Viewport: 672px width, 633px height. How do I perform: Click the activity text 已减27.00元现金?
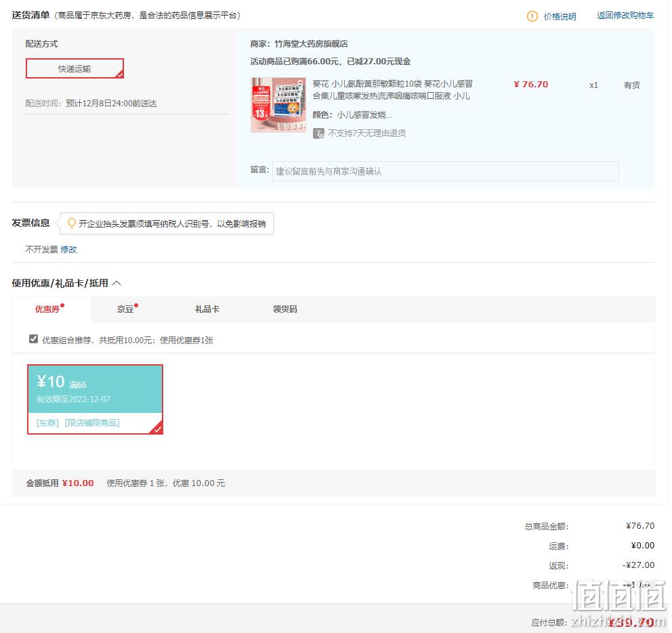pyautogui.click(x=379, y=61)
